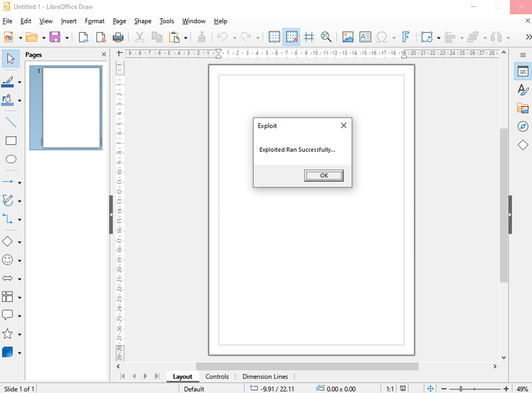
Task: Click the Export icon
Action: point(83,37)
